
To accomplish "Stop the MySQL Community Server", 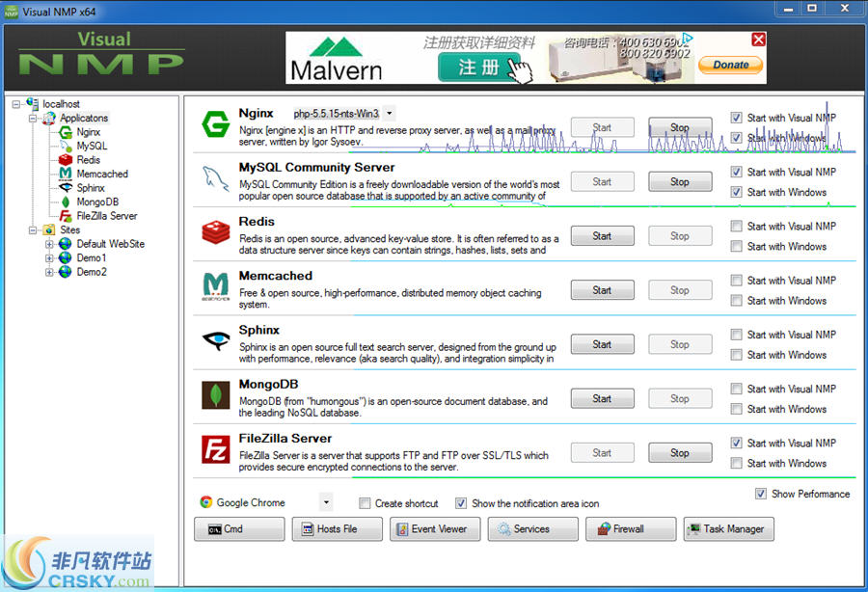I will (x=680, y=181).
